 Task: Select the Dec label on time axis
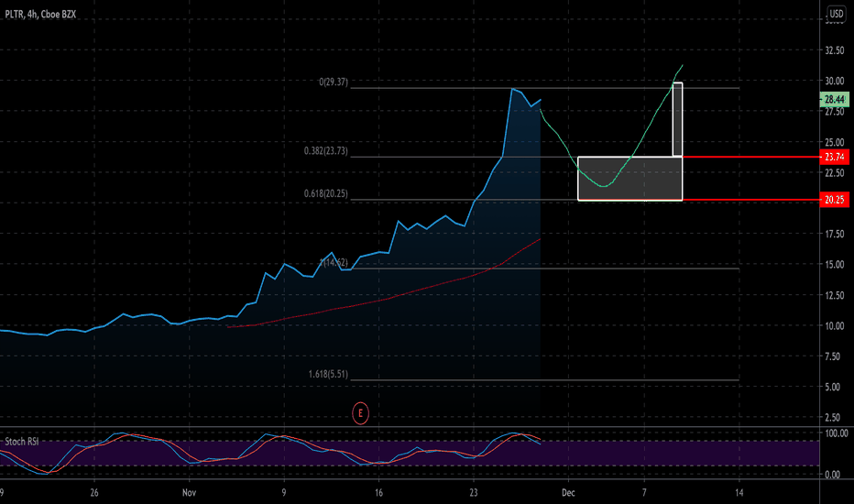(x=568, y=493)
